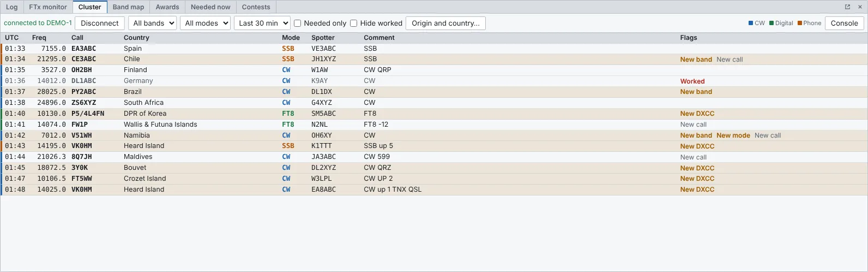Screen dimensions: 868x272
Task: Click the blue CW legend swatch
Action: pos(751,23)
